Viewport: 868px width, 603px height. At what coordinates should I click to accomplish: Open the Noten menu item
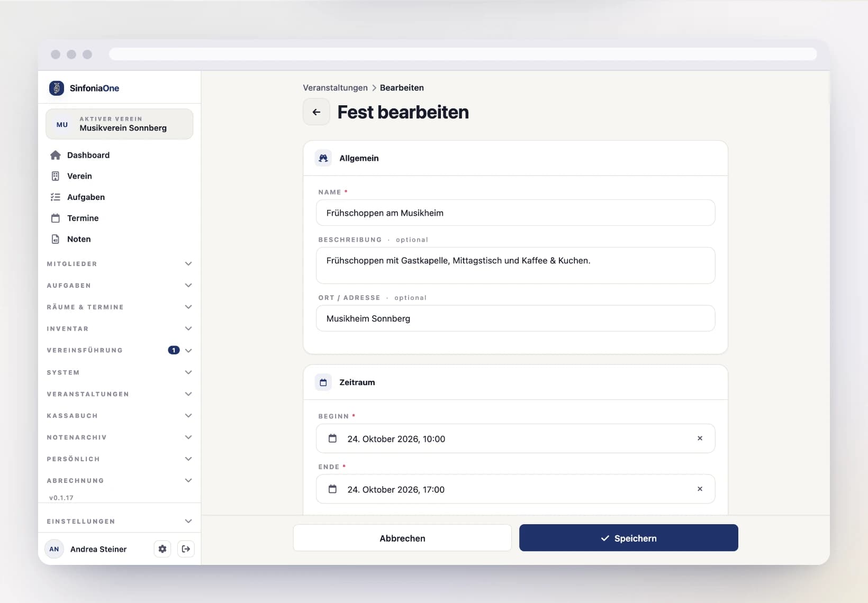click(120, 239)
